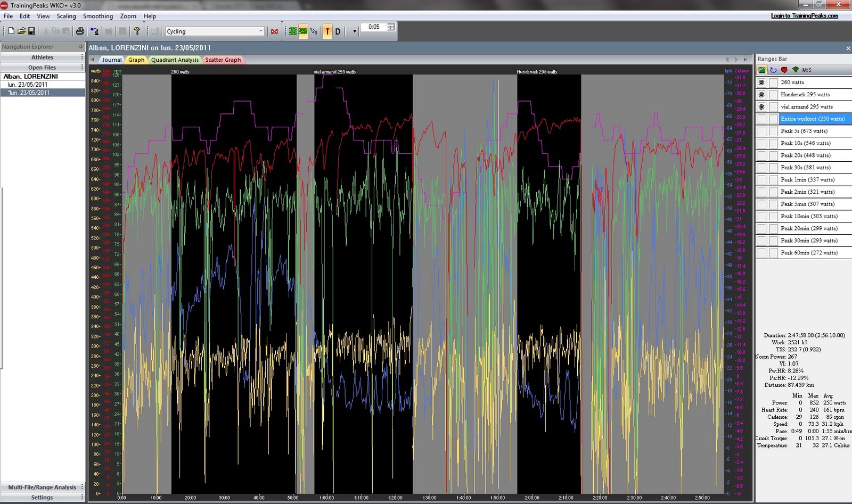This screenshot has width=852, height=504.
Task: Open help with the question mark icon
Action: [137, 31]
